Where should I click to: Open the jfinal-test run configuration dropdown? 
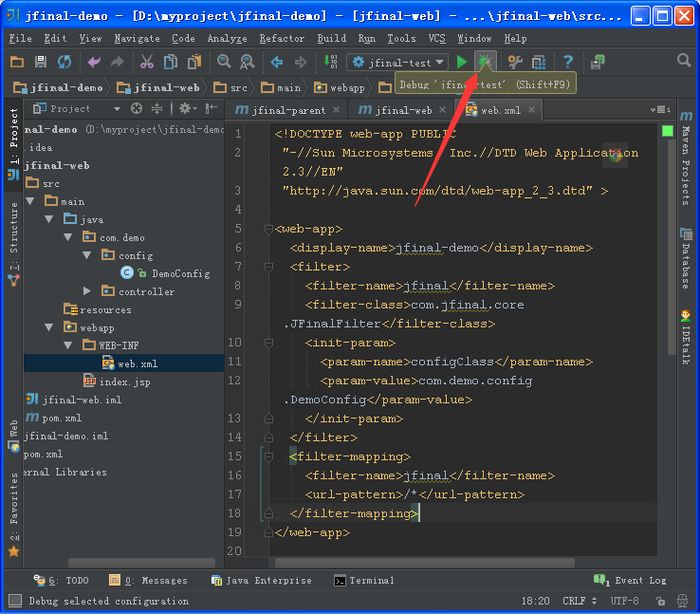point(397,62)
